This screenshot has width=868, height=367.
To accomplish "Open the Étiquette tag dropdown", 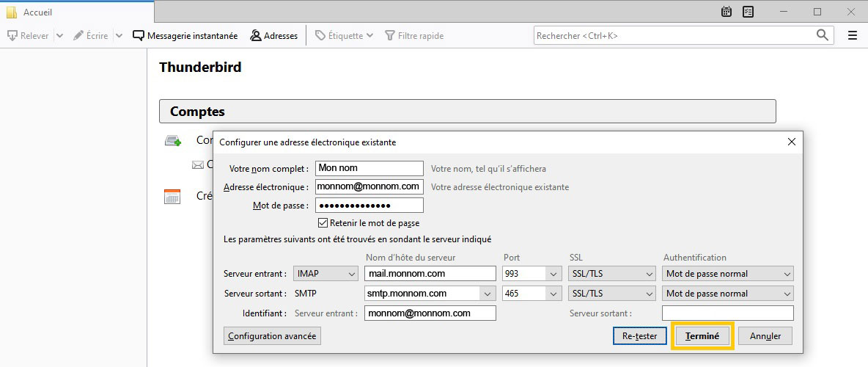I will 344,35.
